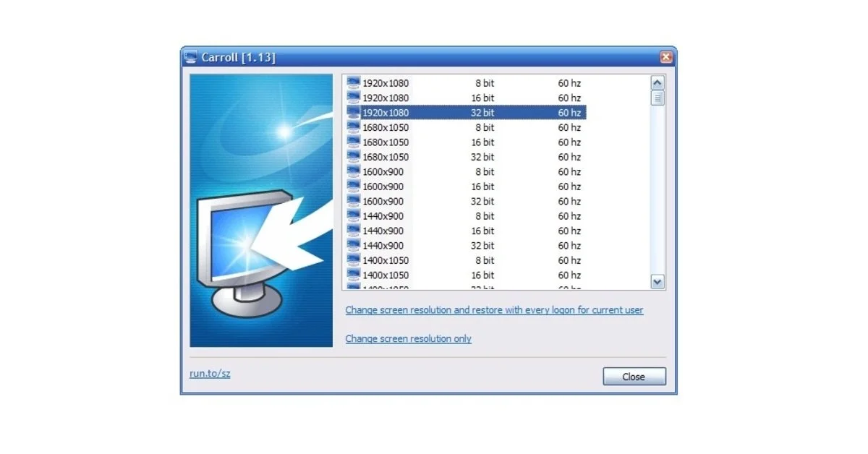Click the resolution list scrollbar thumb

point(658,98)
